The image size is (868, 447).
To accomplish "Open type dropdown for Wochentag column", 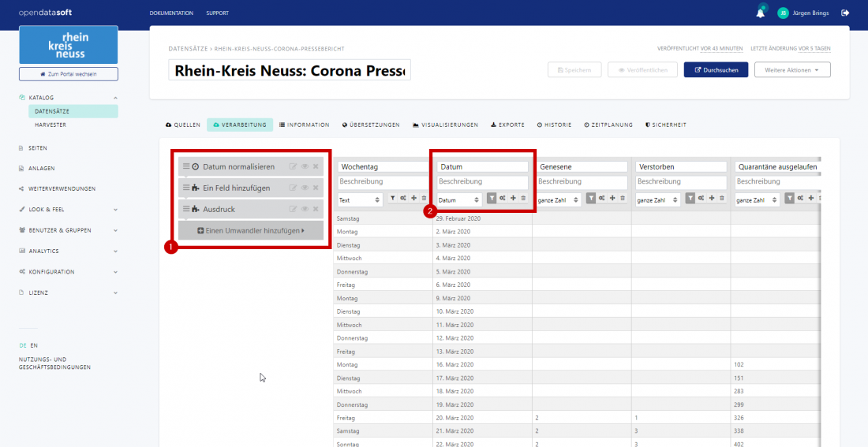I will click(360, 200).
